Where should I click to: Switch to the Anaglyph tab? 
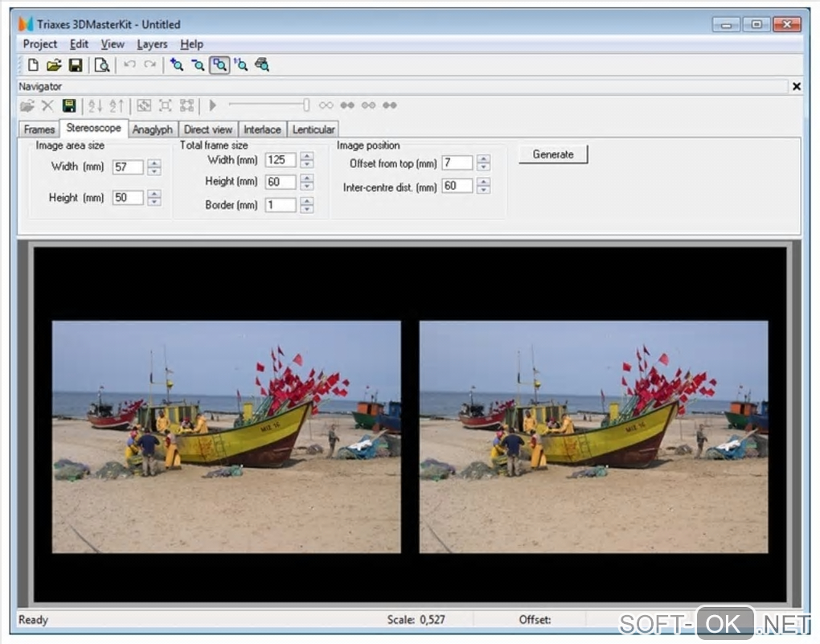coord(152,129)
